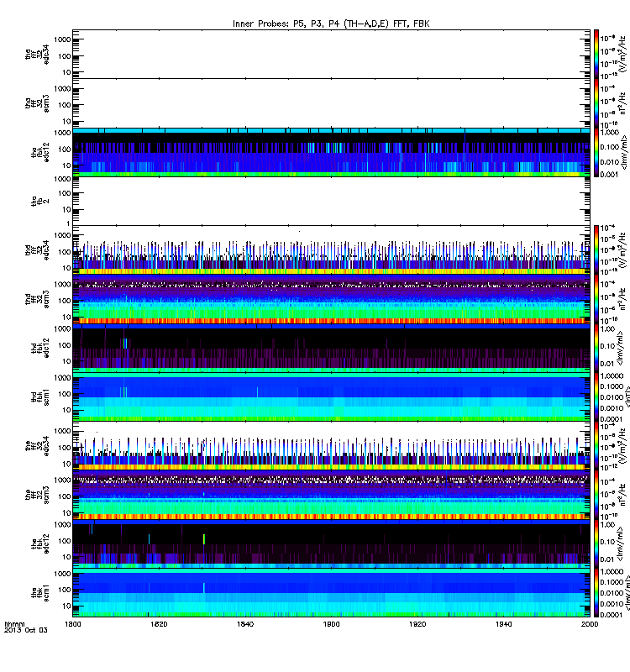
Task: Click the color bar beside thd fbk scm1 panel
Action: (596, 396)
